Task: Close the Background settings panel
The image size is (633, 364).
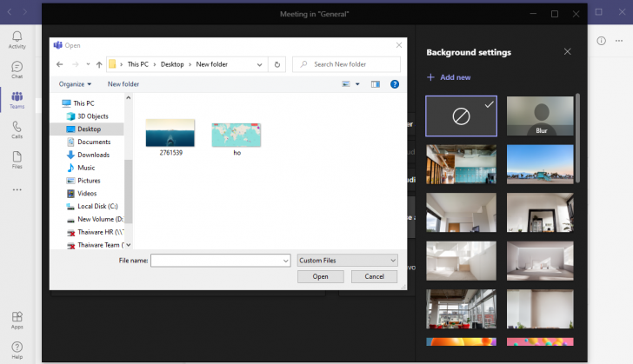Action: tap(567, 51)
